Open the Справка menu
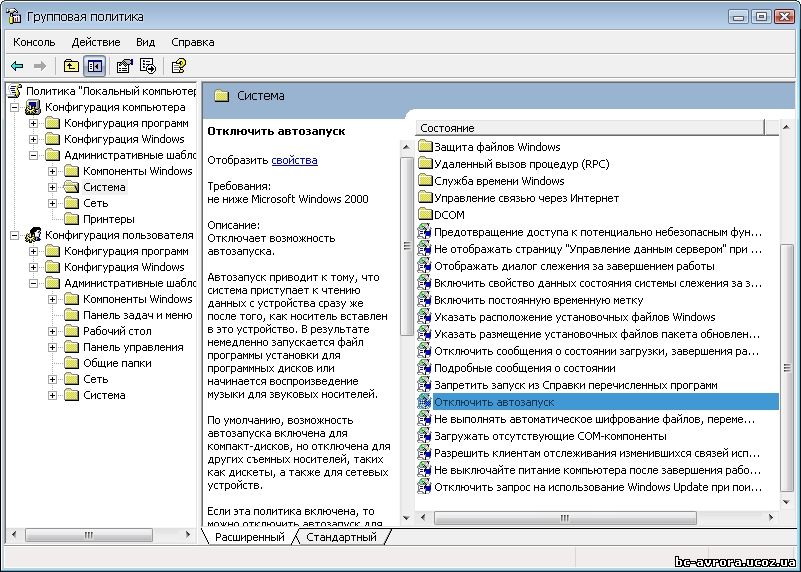The image size is (801, 572). pyautogui.click(x=193, y=42)
